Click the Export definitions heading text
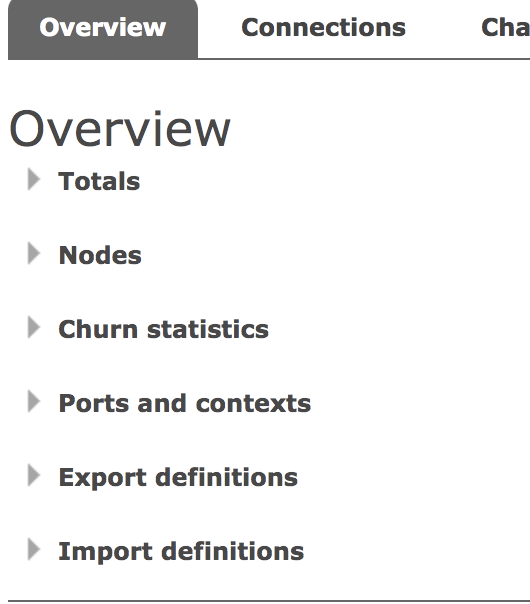The height and width of the screenshot is (604, 530). [x=178, y=477]
